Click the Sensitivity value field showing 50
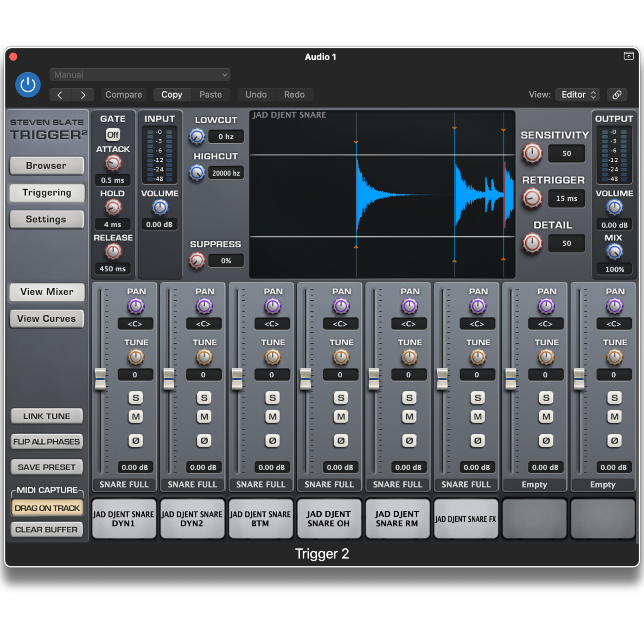 [x=567, y=154]
